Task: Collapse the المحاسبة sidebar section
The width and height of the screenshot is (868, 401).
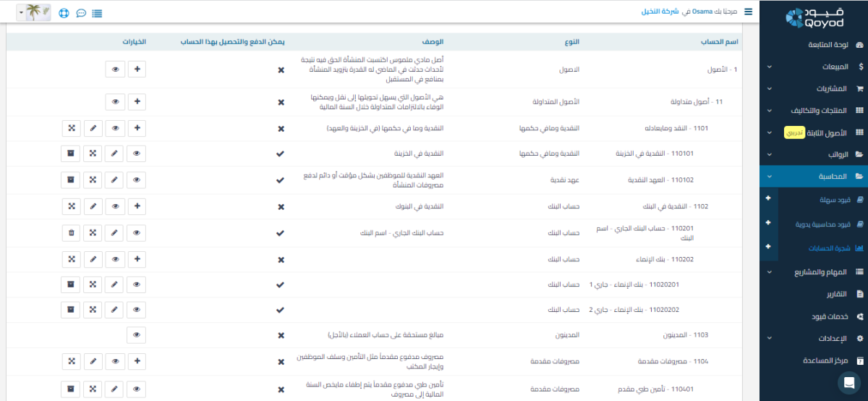Action: point(814,176)
